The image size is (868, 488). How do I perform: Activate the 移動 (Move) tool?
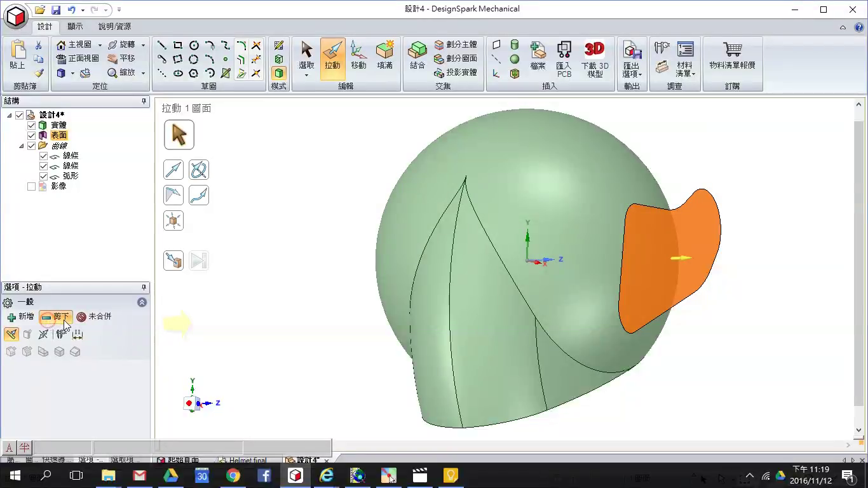[x=358, y=57]
